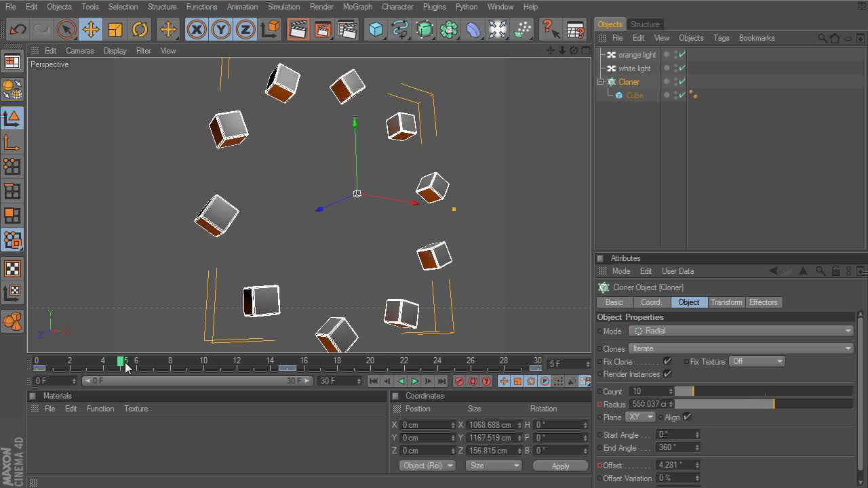The height and width of the screenshot is (488, 868).
Task: Select the Move tool in top toolbar
Action: (90, 29)
